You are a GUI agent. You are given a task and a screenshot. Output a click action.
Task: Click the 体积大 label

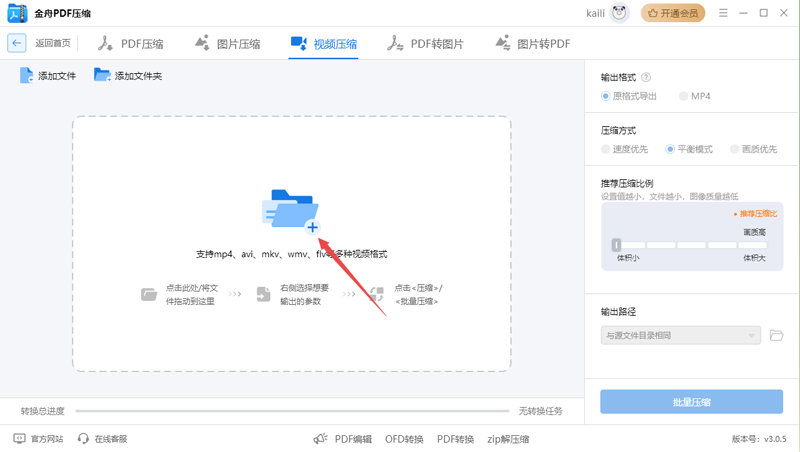pos(754,258)
